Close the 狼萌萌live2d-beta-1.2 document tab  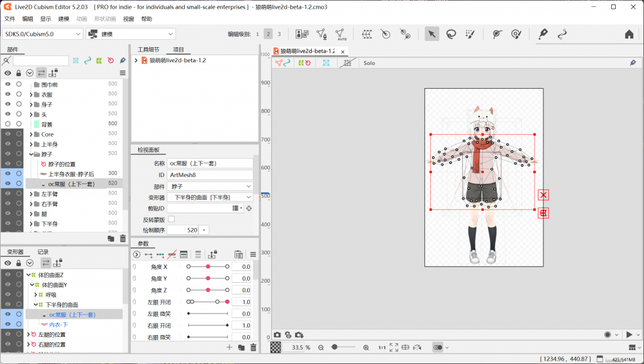[x=343, y=52]
